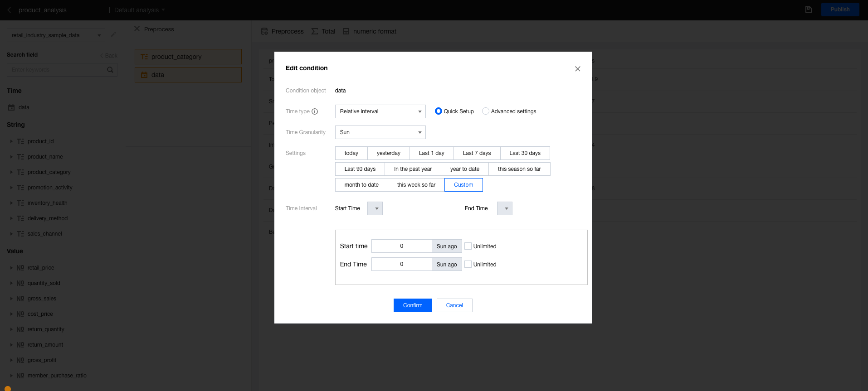The image size is (868, 391).
Task: Tick the End Time Unlimited checkbox
Action: tap(468, 264)
